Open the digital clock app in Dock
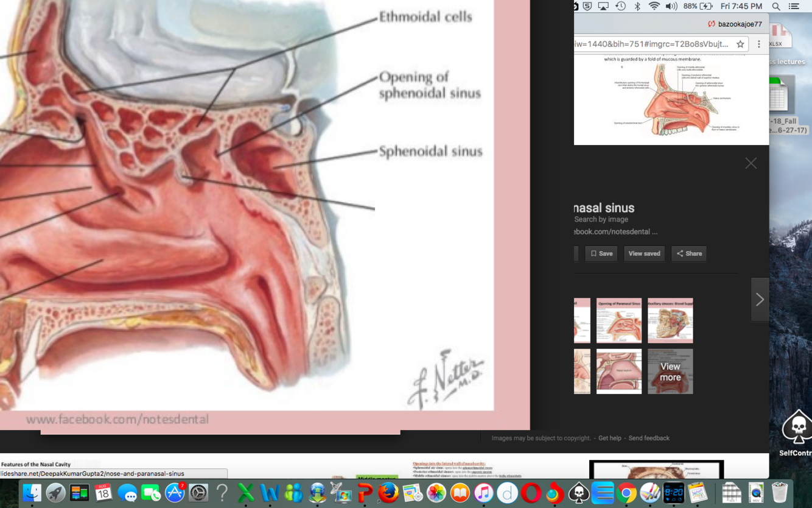The width and height of the screenshot is (812, 508). 674,492
